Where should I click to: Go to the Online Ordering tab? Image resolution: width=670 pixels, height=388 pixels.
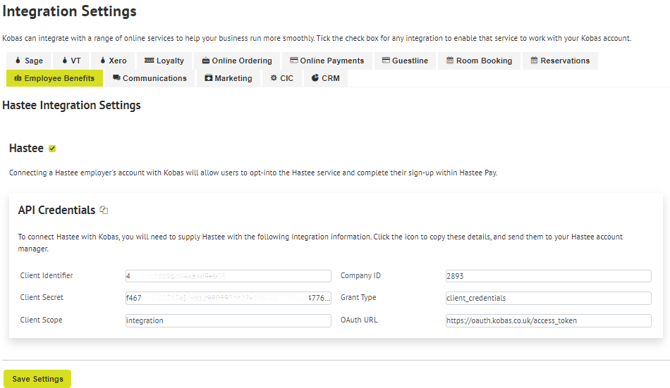point(237,61)
